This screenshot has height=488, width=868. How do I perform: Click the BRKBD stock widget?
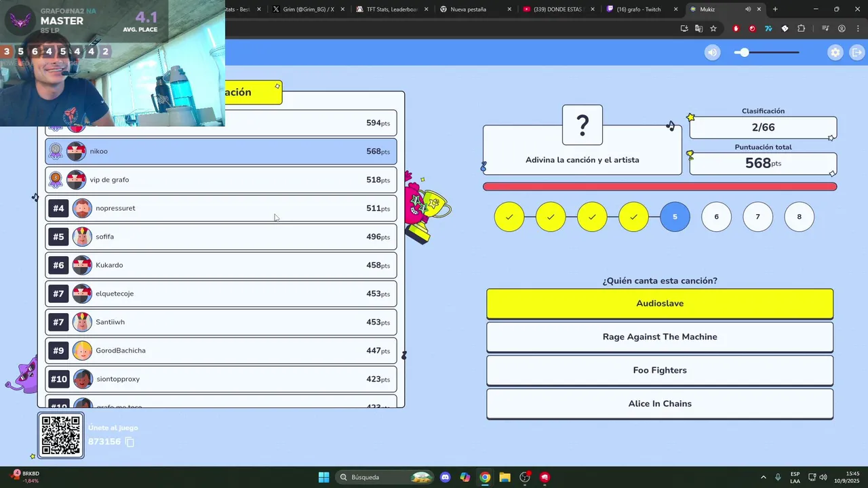26,477
